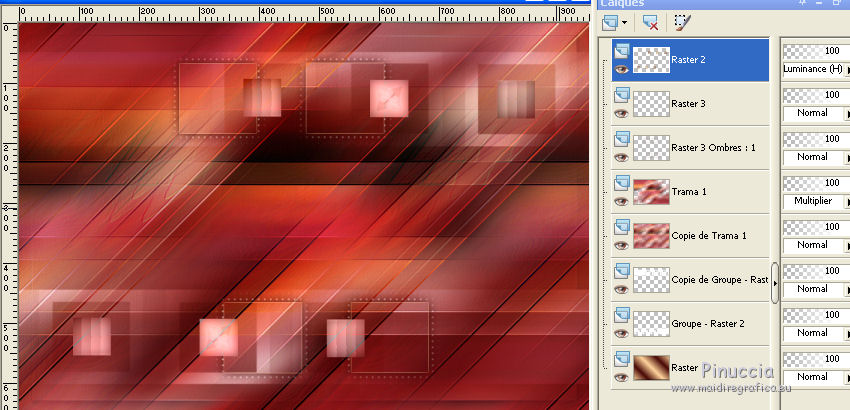The width and height of the screenshot is (850, 410).
Task: Click the Delete Layer icon with red X
Action: tap(650, 22)
